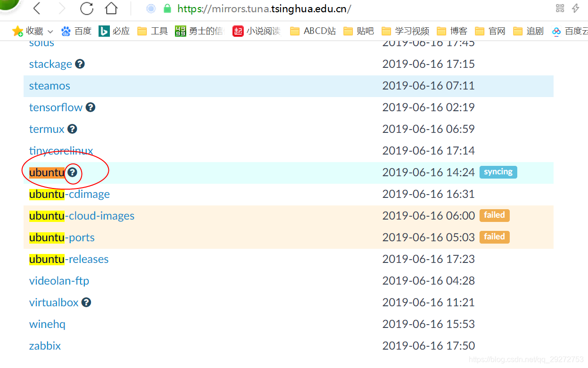Select the timestamp 2019-06-16 17:14
The image size is (588, 368).
pos(429,151)
